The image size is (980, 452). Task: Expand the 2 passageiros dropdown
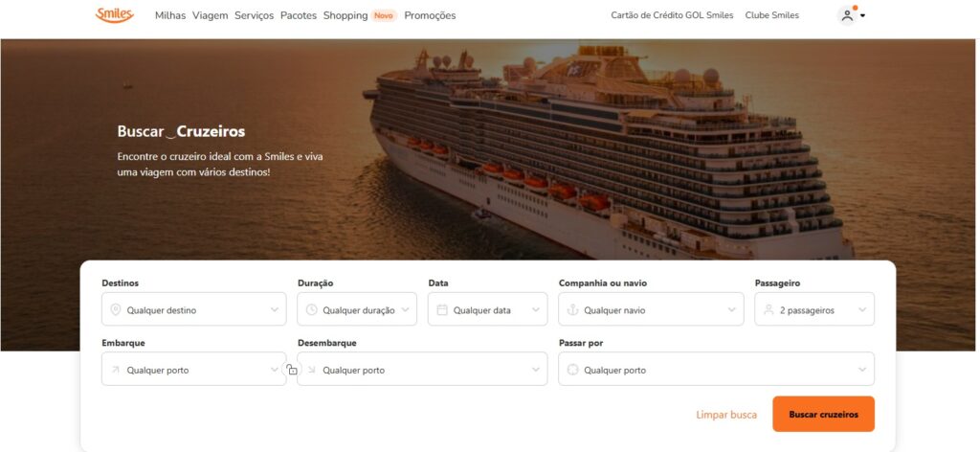click(814, 309)
